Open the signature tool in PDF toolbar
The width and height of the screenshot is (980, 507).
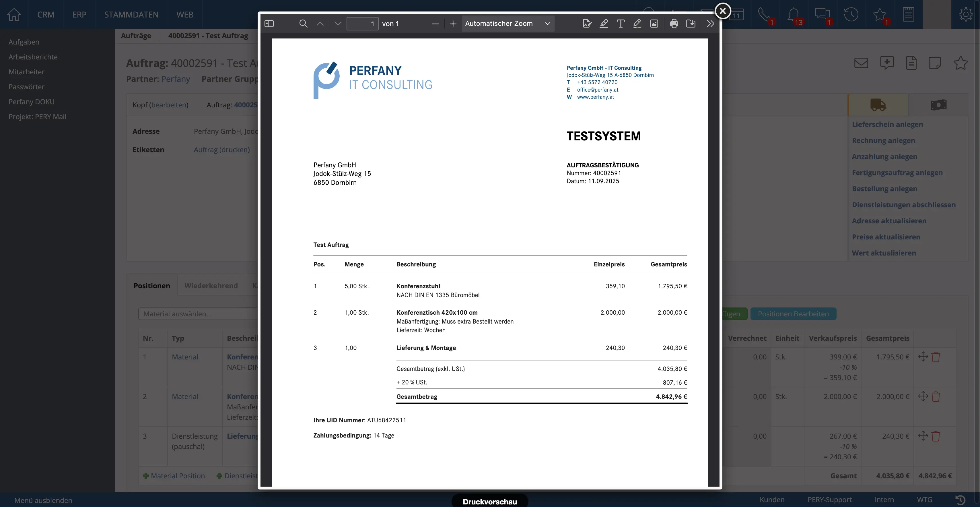[x=587, y=24]
